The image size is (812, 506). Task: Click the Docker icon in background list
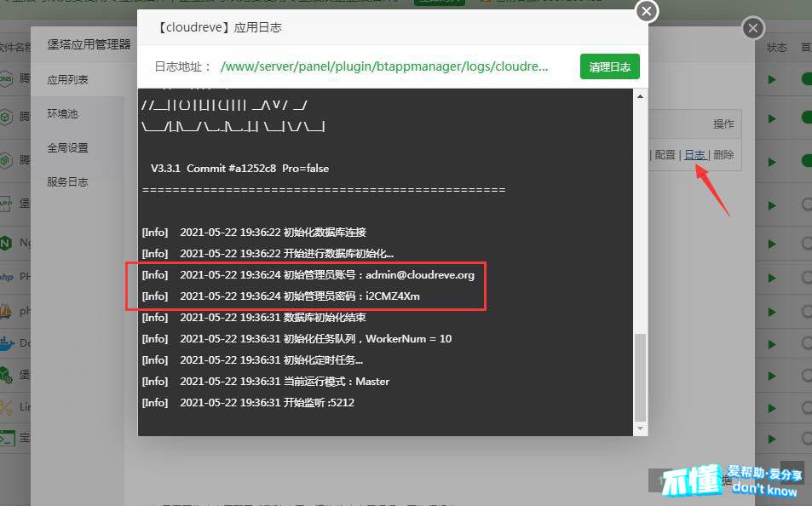(x=7, y=343)
